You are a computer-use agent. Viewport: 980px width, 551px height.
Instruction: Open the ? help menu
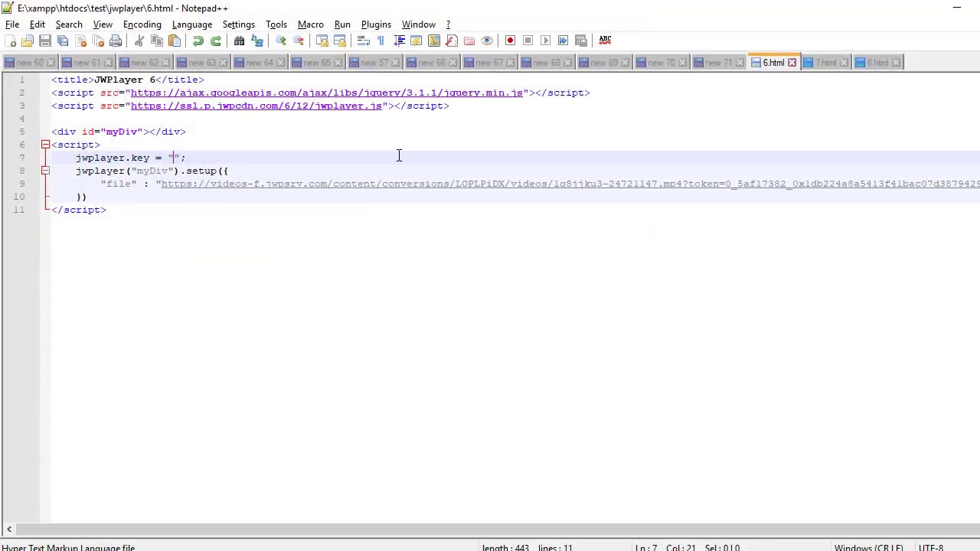pos(449,24)
